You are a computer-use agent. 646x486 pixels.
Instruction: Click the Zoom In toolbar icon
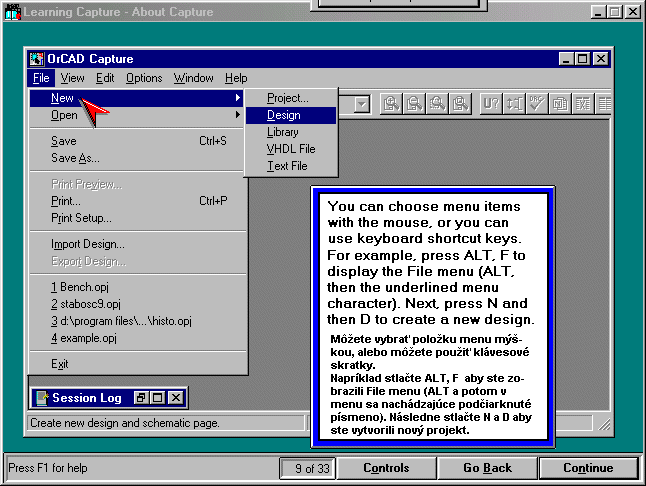[391, 103]
